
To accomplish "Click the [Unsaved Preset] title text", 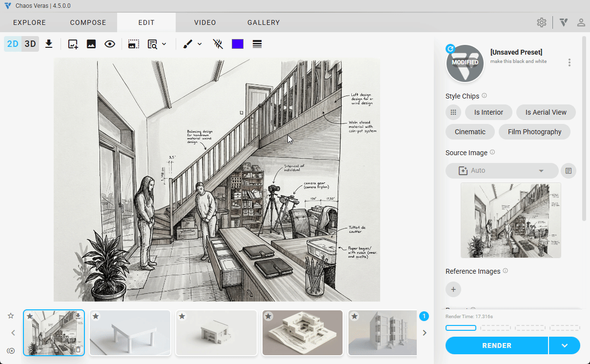I will 516,52.
